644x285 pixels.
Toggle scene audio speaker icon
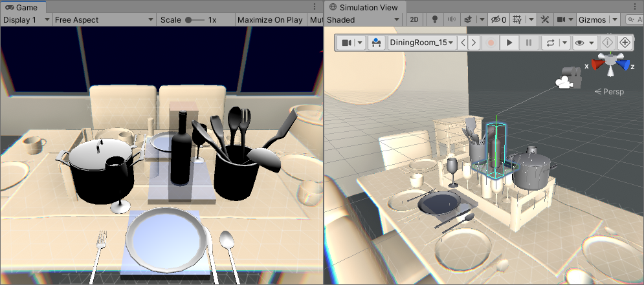(451, 20)
